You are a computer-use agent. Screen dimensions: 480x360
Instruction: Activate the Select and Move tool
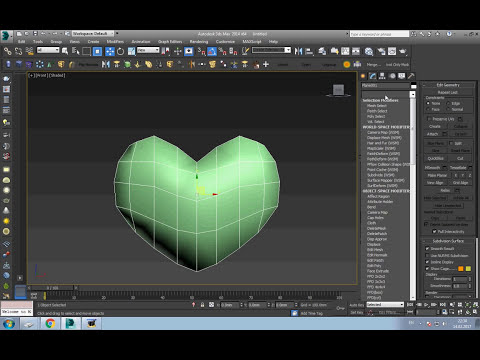109,51
